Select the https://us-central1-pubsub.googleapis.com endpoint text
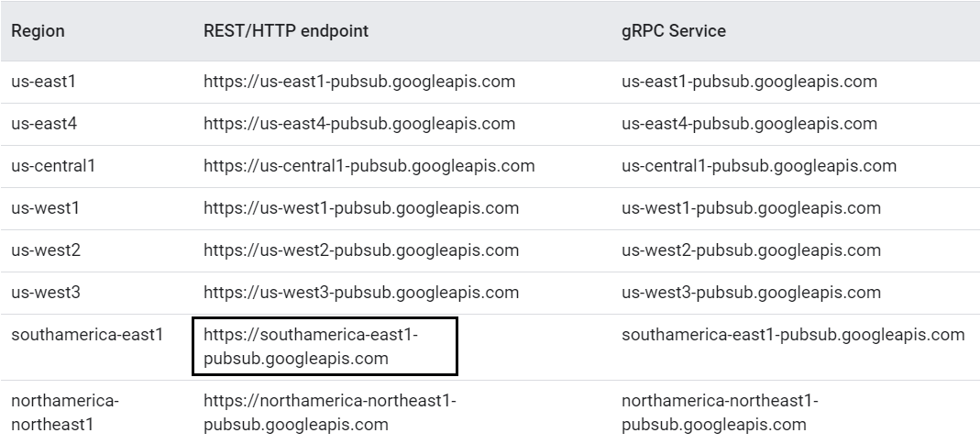 click(369, 166)
